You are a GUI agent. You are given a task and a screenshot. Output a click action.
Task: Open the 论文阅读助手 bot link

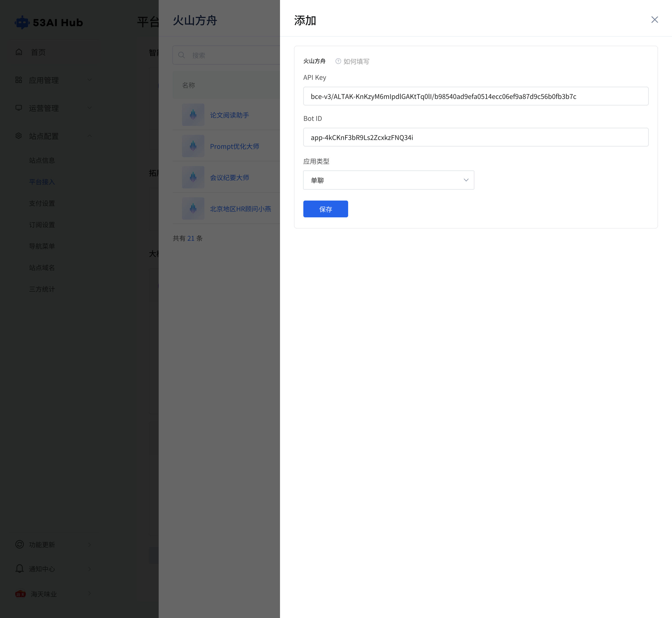pyautogui.click(x=229, y=115)
